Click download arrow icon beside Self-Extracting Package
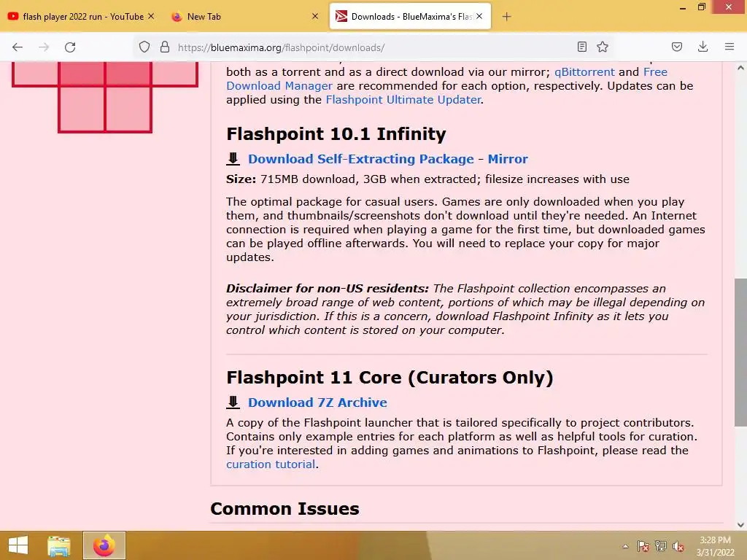The height and width of the screenshot is (560, 747). 233,159
